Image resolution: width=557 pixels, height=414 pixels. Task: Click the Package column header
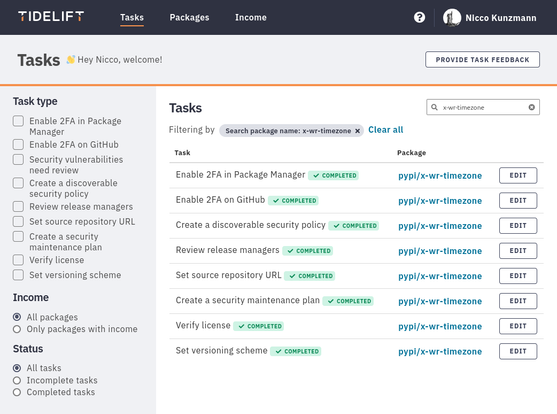(x=411, y=153)
